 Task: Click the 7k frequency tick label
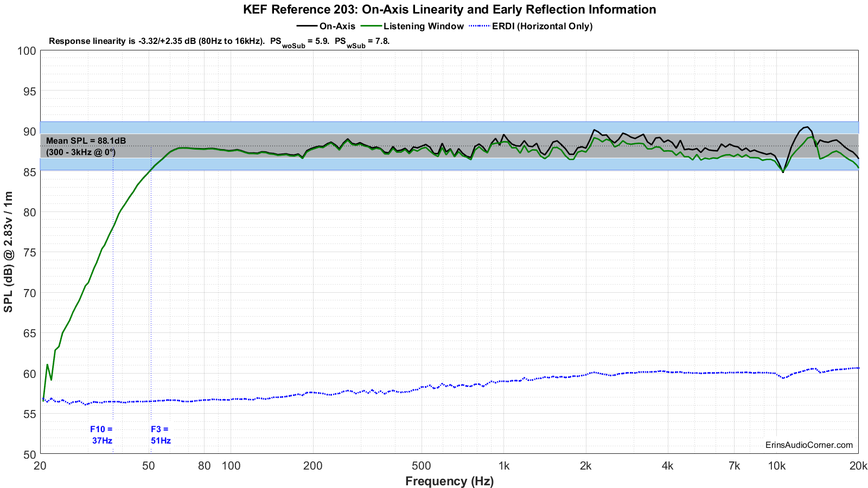coord(734,466)
